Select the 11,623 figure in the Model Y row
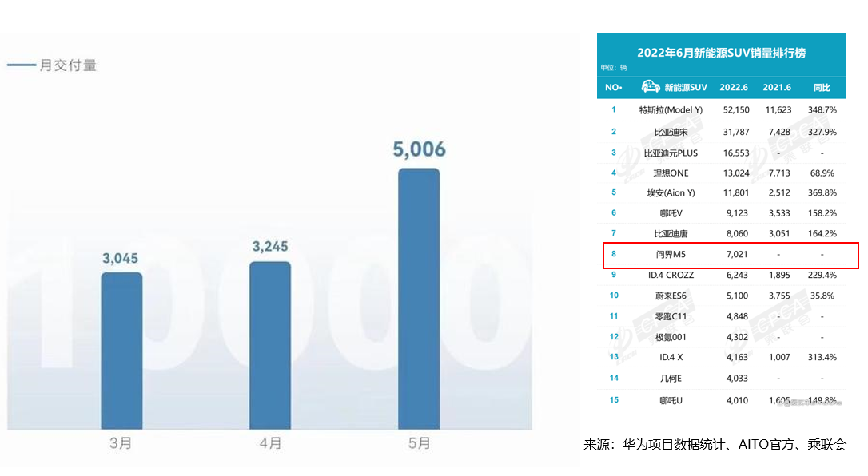868x476 pixels. [778, 110]
